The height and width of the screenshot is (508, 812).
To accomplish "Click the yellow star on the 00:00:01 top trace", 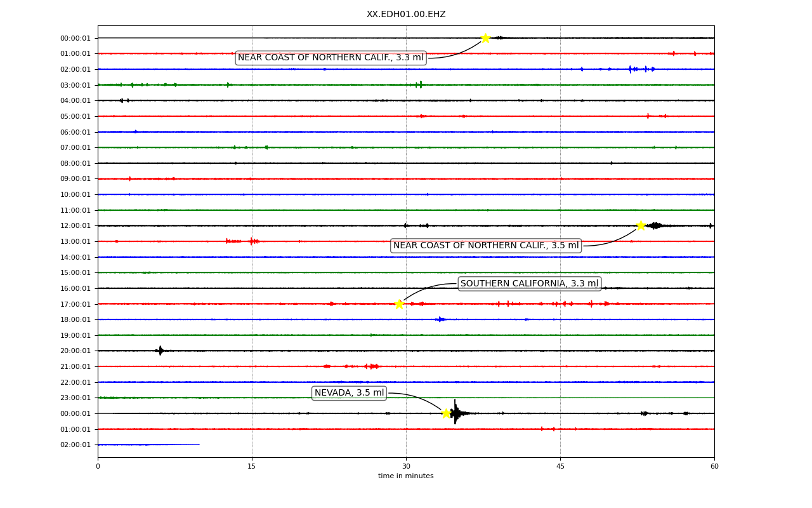I will [x=485, y=38].
